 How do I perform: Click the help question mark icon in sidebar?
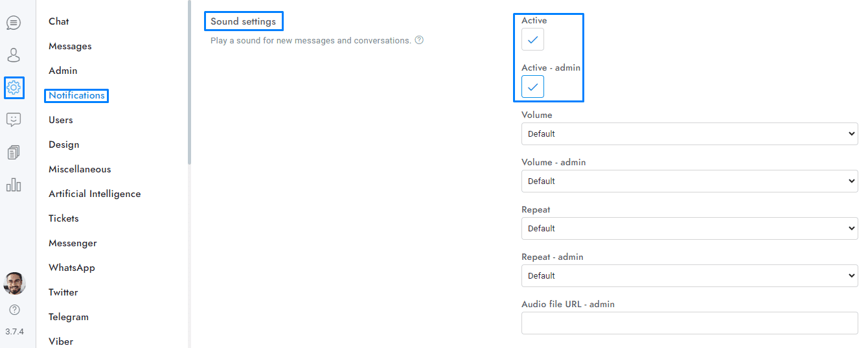14,310
